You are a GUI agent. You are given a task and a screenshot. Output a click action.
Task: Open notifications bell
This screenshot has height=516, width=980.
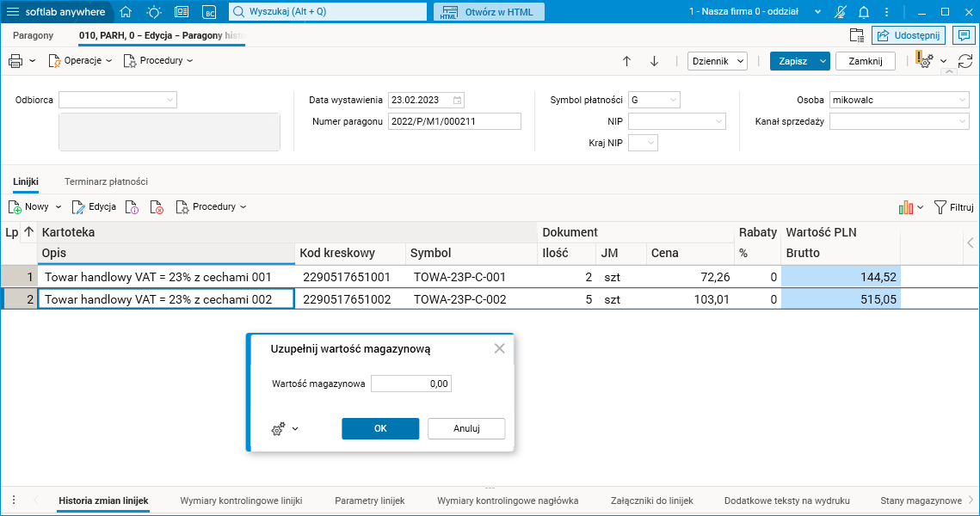click(x=864, y=12)
